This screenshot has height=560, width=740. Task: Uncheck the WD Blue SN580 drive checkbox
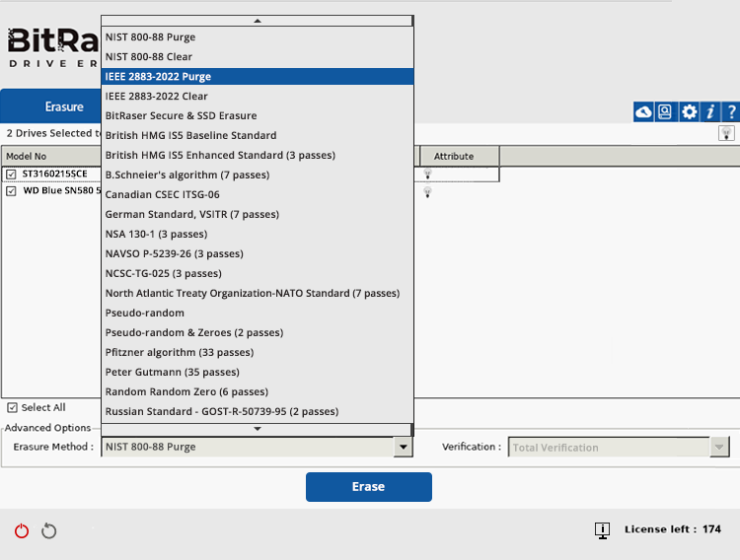pos(11,190)
